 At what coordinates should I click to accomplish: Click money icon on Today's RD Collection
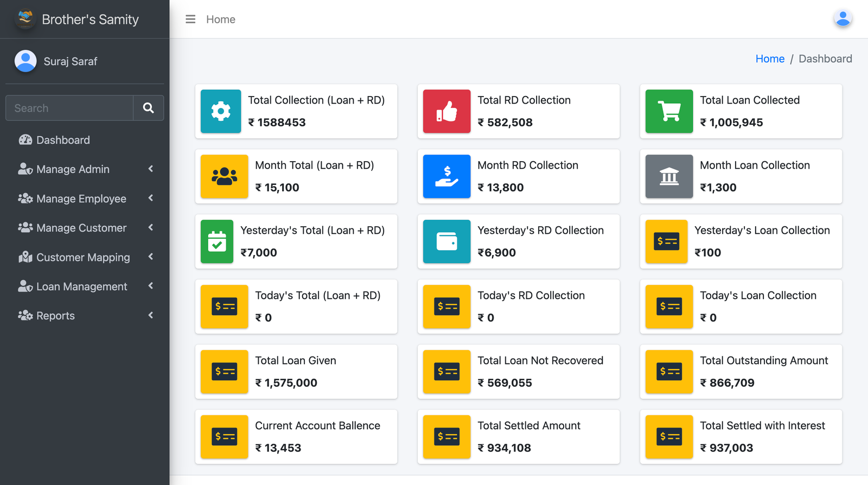447,307
